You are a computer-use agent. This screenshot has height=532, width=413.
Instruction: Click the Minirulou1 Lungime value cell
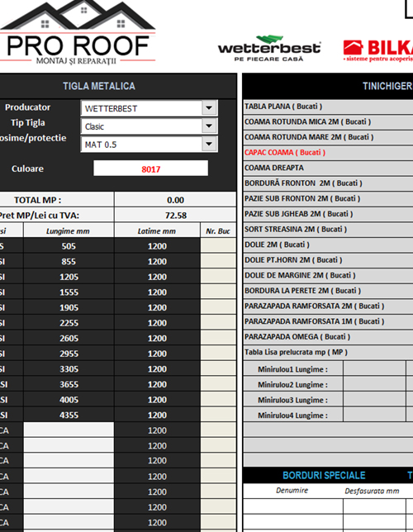point(374,368)
